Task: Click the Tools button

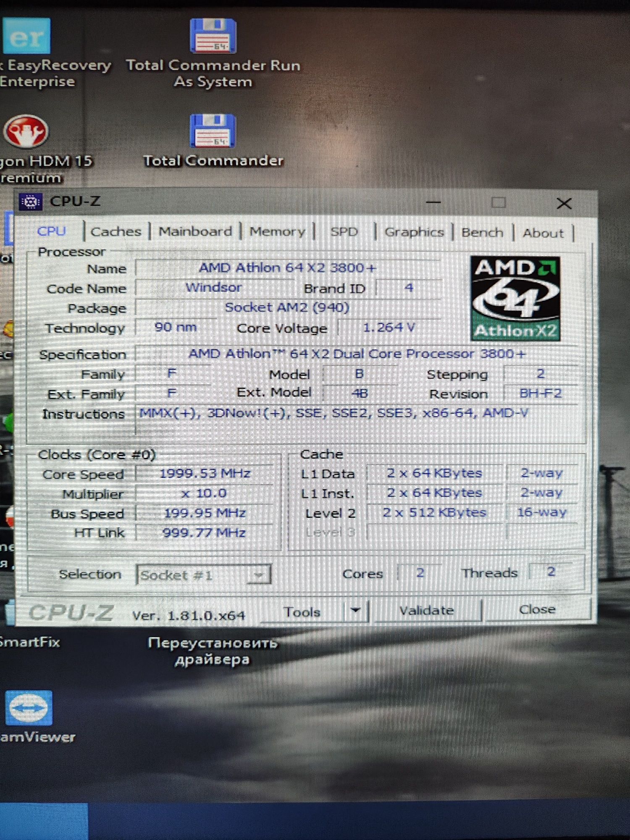Action: (x=302, y=612)
